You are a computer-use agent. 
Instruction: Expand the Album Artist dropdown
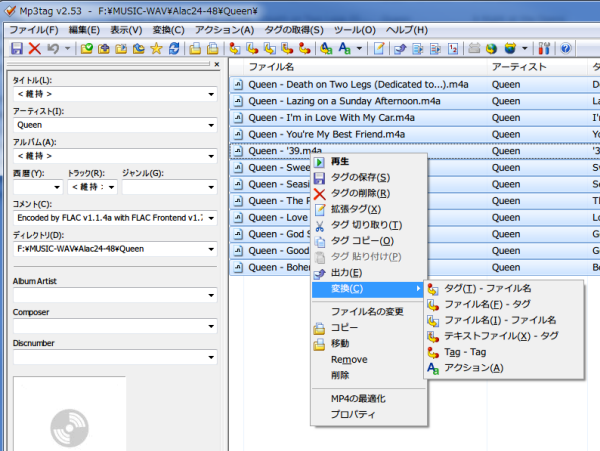click(212, 296)
